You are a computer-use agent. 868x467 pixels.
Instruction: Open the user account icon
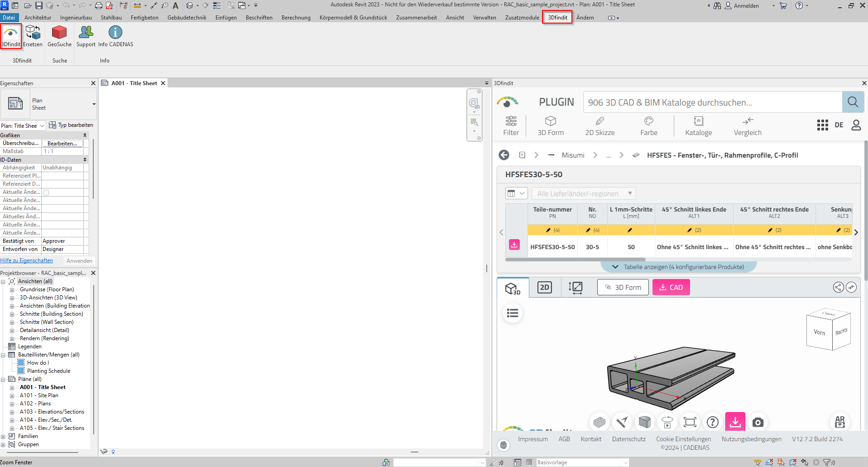tap(856, 125)
